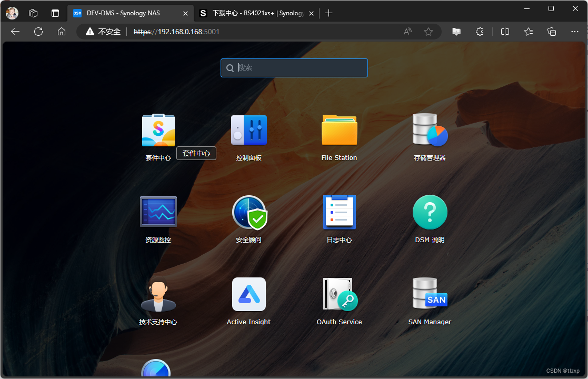The height and width of the screenshot is (379, 588).
Task: Refresh the current page
Action: (38, 32)
